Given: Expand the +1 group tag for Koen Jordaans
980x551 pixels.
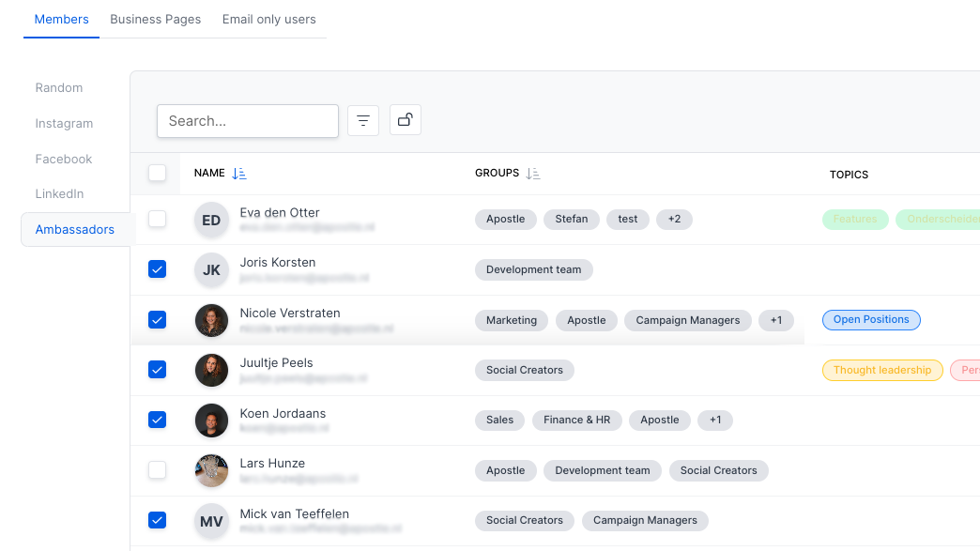Looking at the screenshot, I should pos(714,420).
